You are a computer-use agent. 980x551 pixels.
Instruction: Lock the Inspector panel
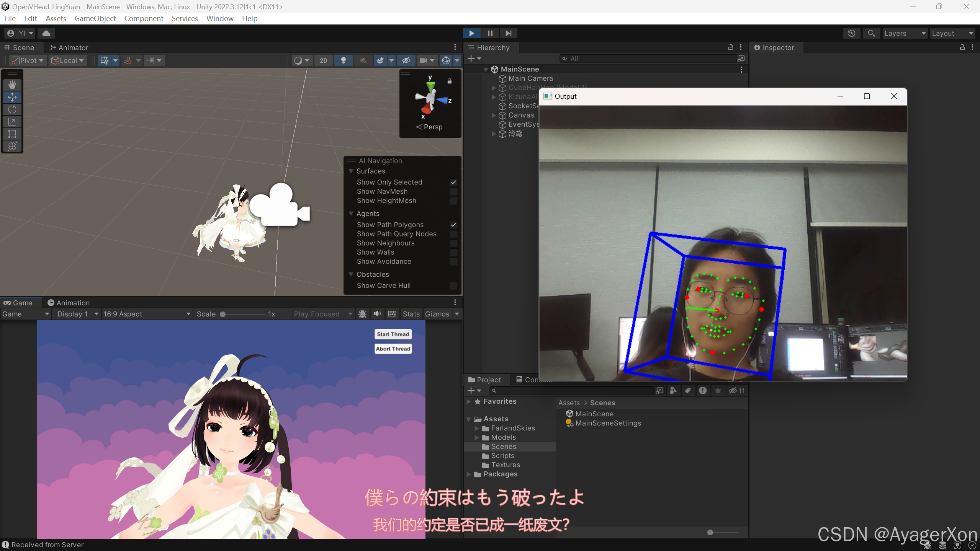click(962, 47)
